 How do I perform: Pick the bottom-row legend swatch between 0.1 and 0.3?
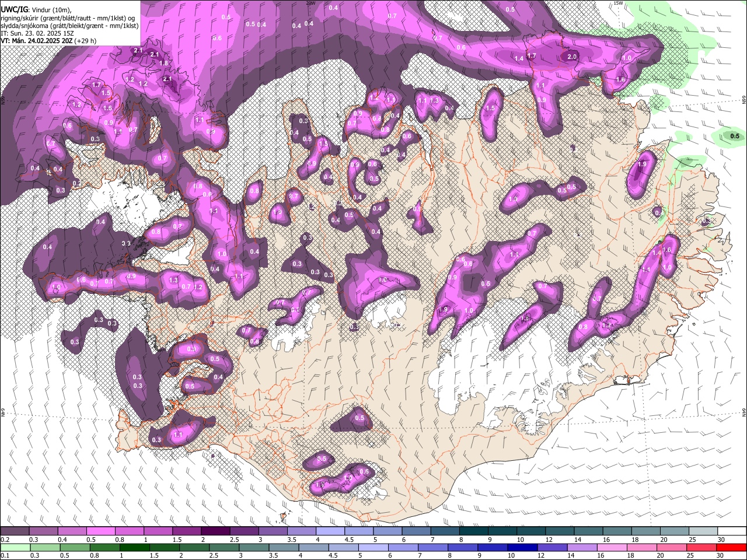coord(15,547)
